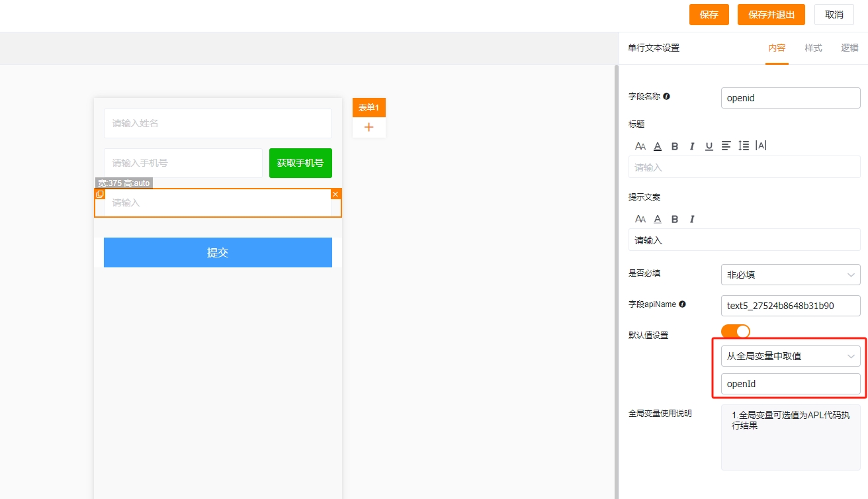The height and width of the screenshot is (499, 868).
Task: Click 取消 button
Action: [x=834, y=15]
